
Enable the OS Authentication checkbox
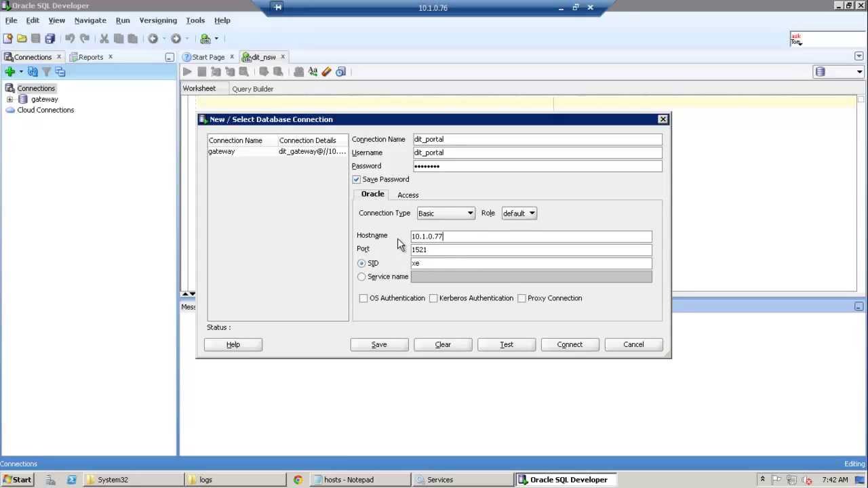point(363,298)
